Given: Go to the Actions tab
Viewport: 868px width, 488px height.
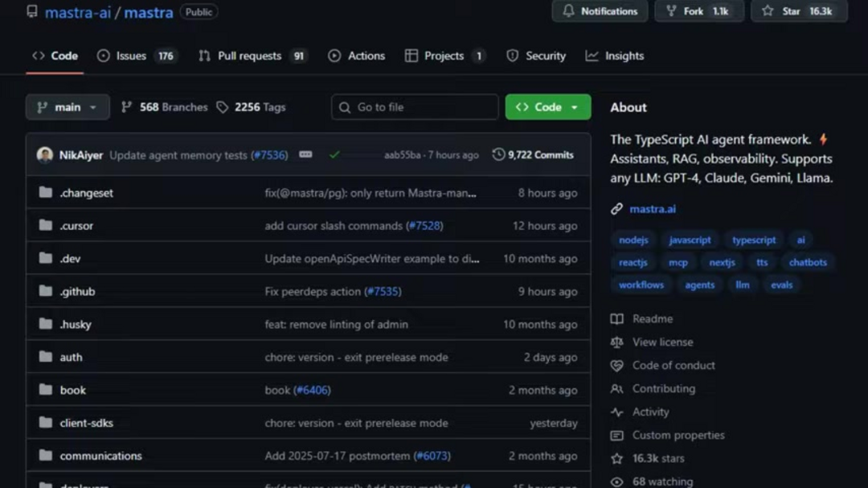Looking at the screenshot, I should (x=357, y=55).
